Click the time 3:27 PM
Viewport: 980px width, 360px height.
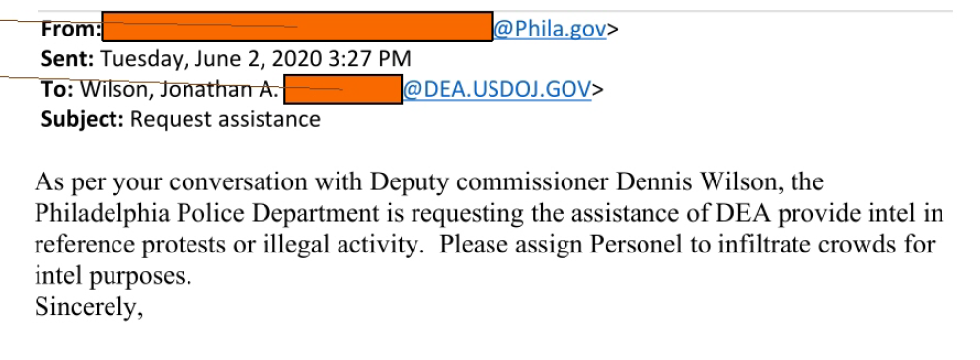point(369,59)
